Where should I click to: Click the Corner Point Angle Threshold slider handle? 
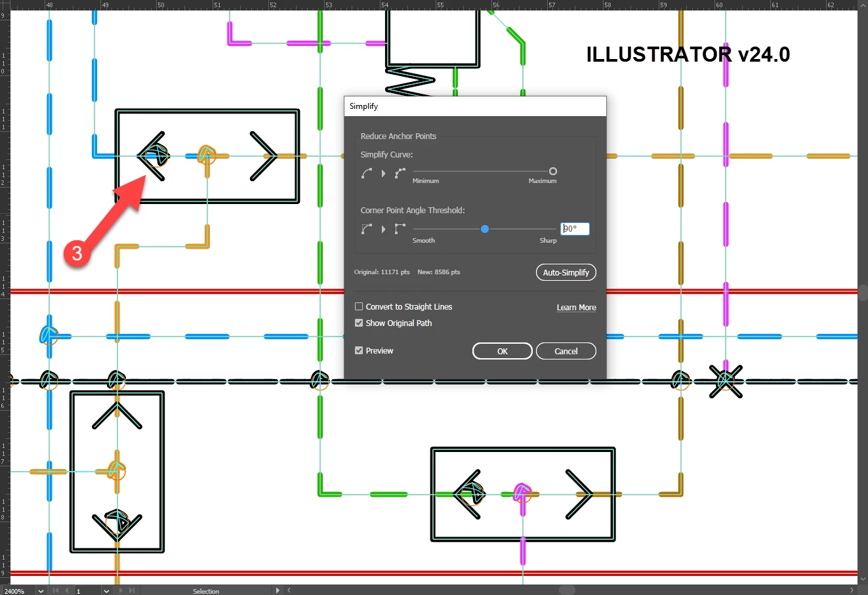click(484, 229)
